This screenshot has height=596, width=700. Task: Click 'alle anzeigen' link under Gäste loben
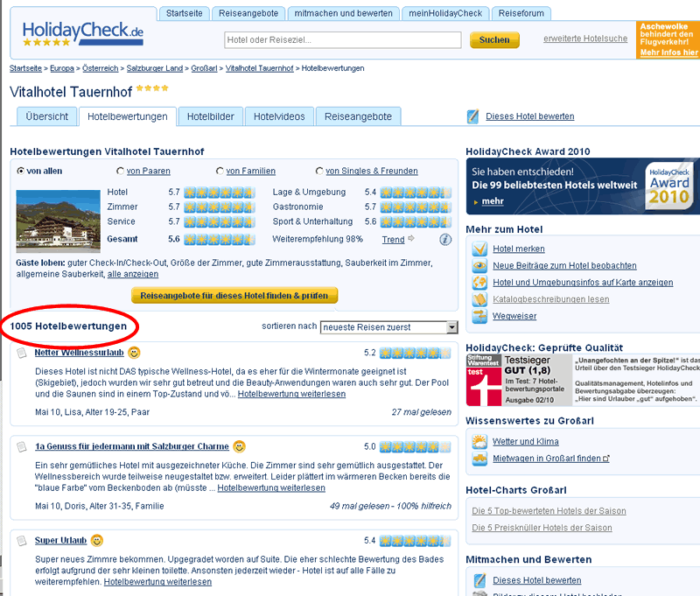(x=133, y=274)
